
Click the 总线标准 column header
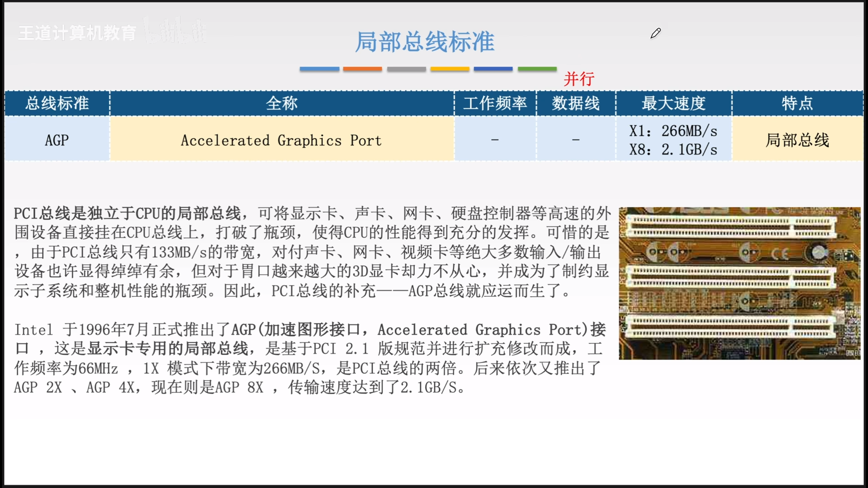coord(57,103)
